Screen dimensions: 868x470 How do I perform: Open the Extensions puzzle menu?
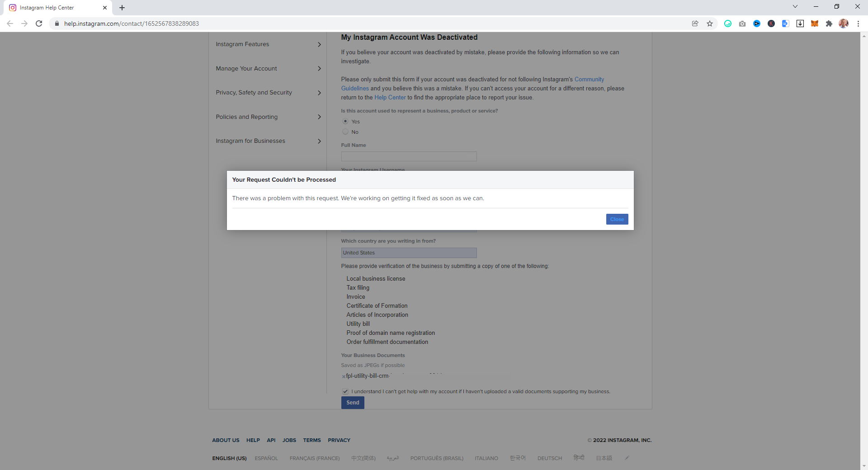(x=829, y=23)
